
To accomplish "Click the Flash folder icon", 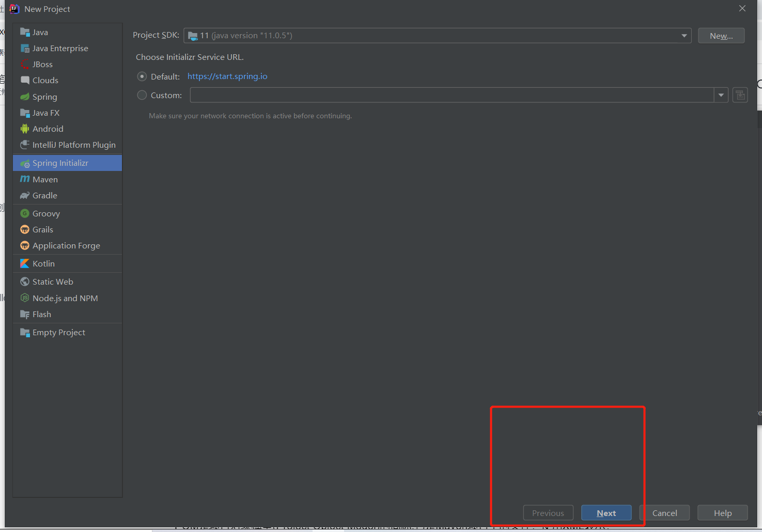I will point(25,314).
